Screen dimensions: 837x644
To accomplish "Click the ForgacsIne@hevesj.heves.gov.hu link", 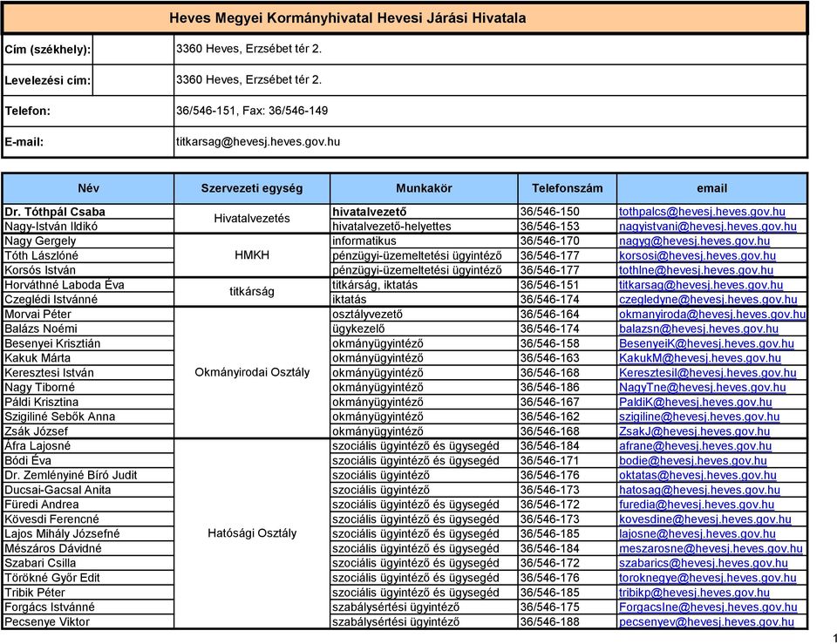I will tap(708, 607).
